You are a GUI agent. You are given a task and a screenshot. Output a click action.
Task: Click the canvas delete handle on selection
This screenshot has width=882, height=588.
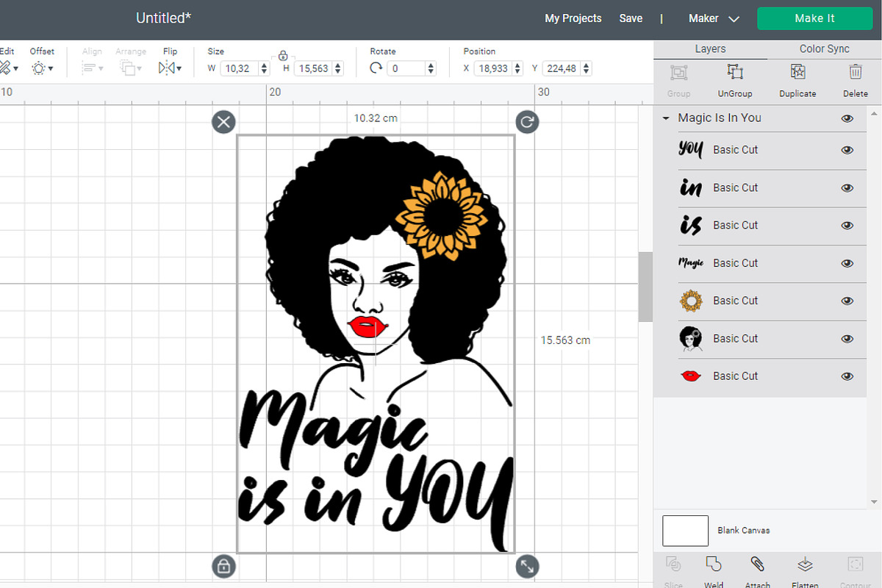point(223,122)
